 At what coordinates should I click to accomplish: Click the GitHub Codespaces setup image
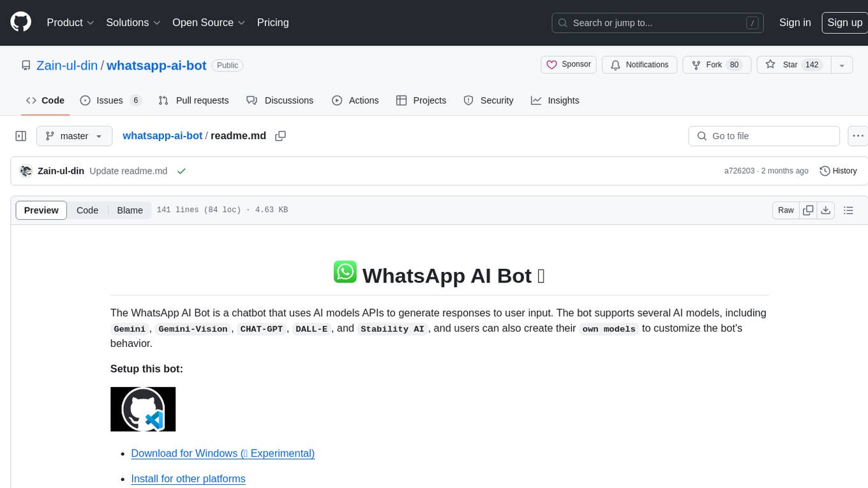click(x=143, y=409)
